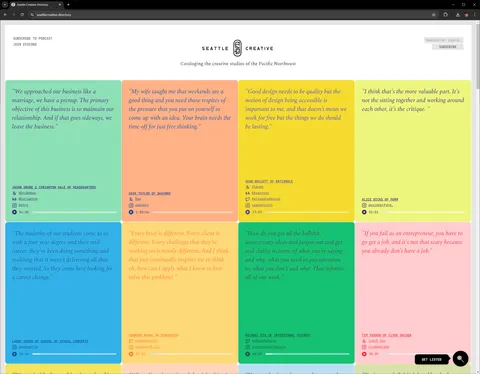This screenshot has height=374, width=480.
Task: Open name link in dark green "How do you get" card
Action: pos(277,335)
